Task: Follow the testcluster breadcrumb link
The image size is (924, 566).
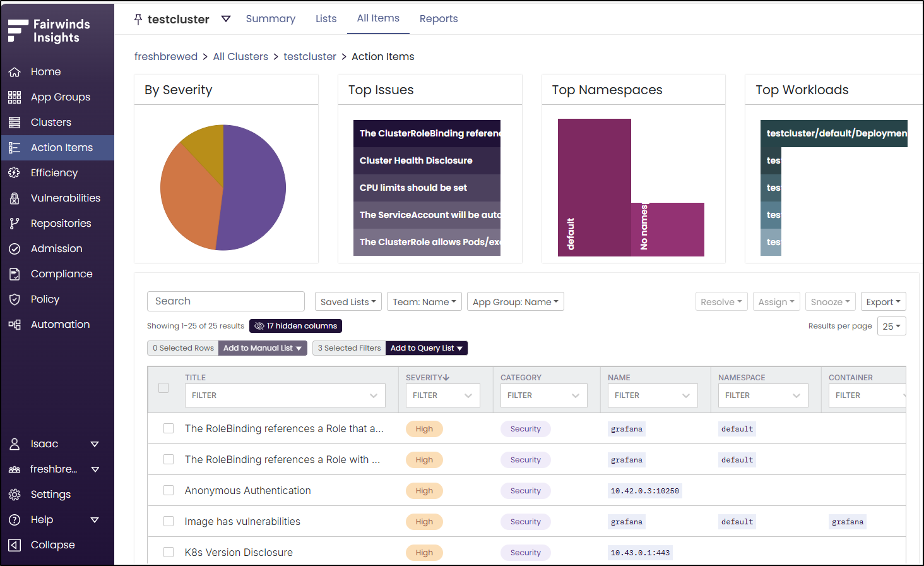Action: click(310, 57)
